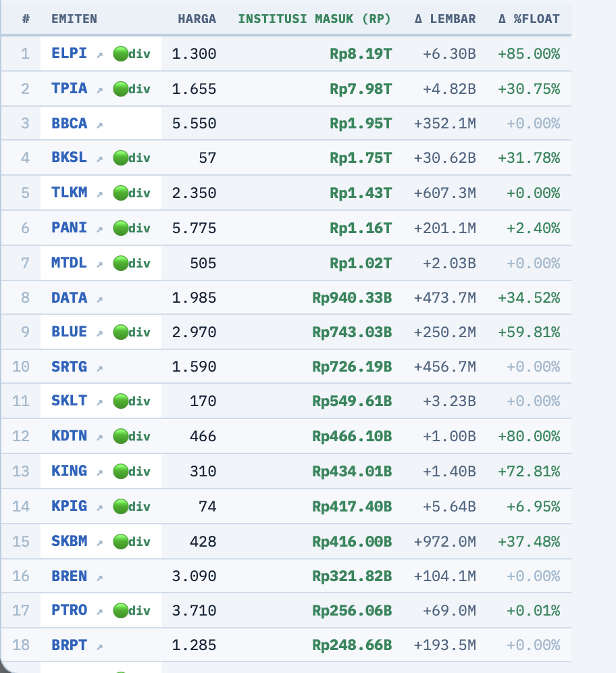
Task: Open the SKBM ticker link
Action: [x=69, y=541]
